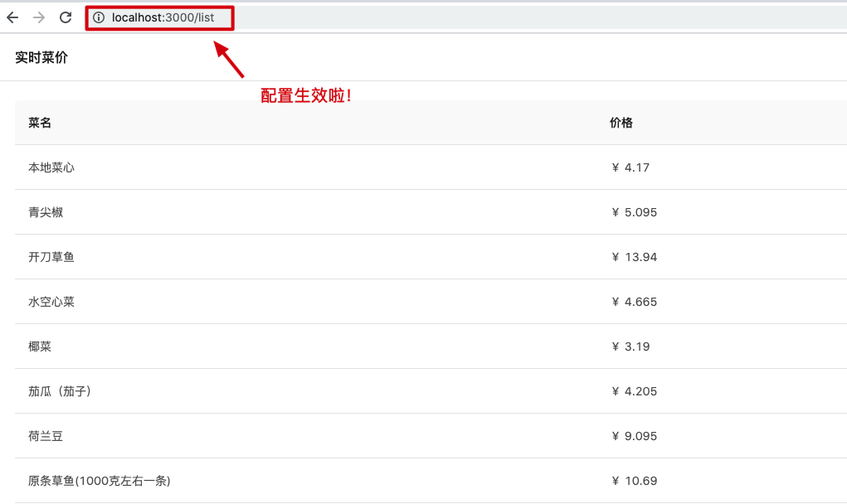The image size is (847, 504).
Task: Click the browser forward arrow
Action: 39,17
